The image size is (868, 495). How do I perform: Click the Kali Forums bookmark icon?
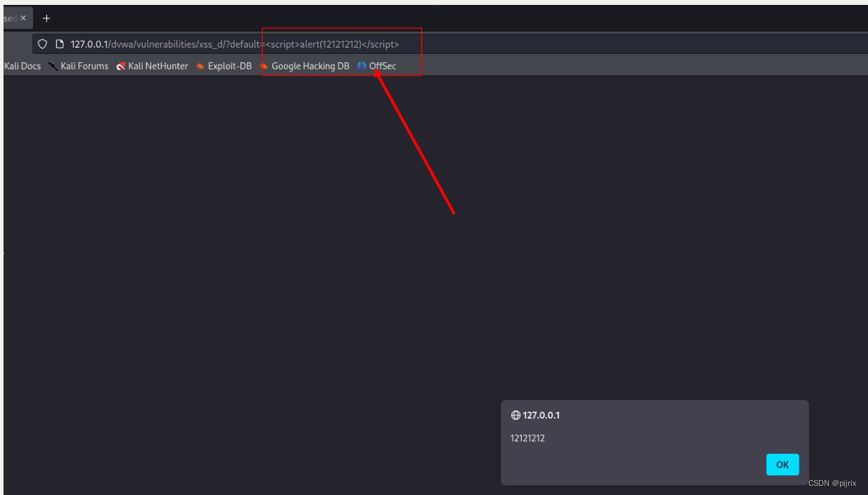point(53,66)
